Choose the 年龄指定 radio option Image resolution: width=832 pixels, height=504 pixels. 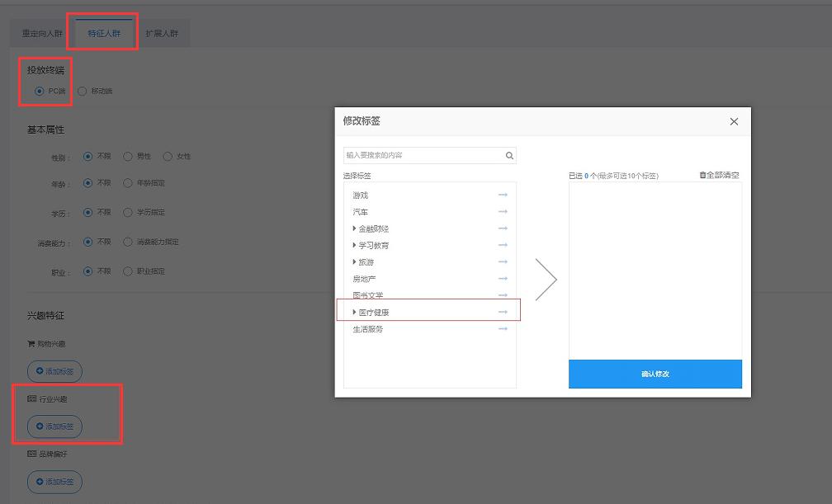pos(128,183)
